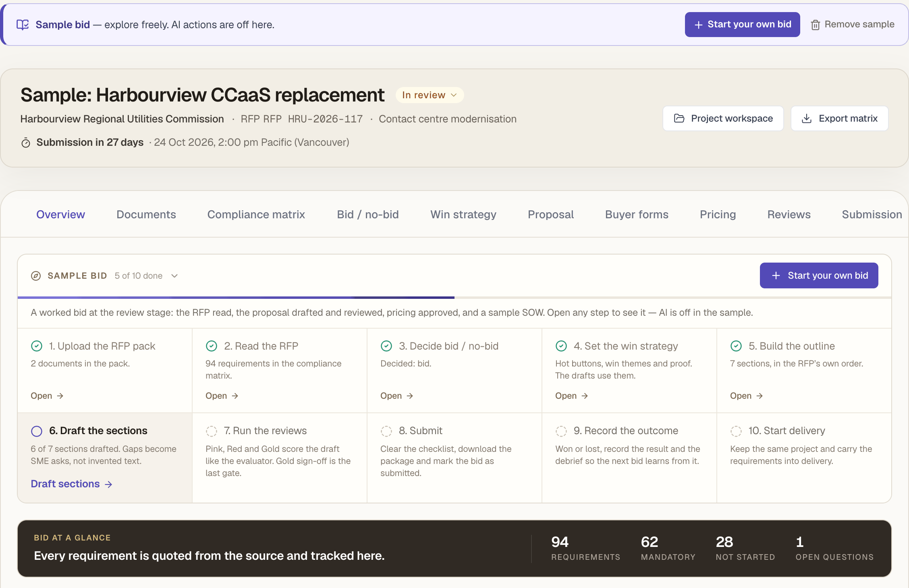Select the Overview tab
Screen dimensions: 909x588
click(60, 214)
